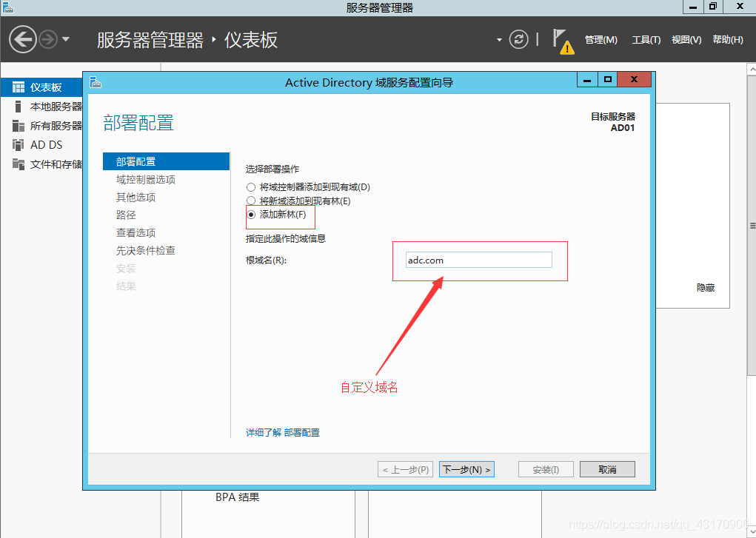Click the 下一步(N) button

[466, 469]
